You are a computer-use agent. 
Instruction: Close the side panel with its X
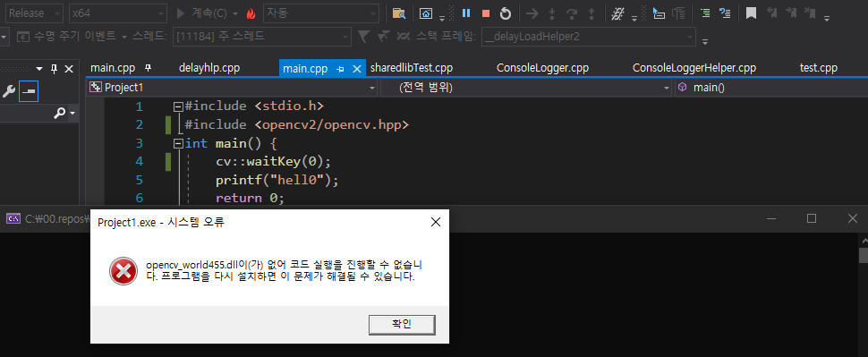point(69,69)
